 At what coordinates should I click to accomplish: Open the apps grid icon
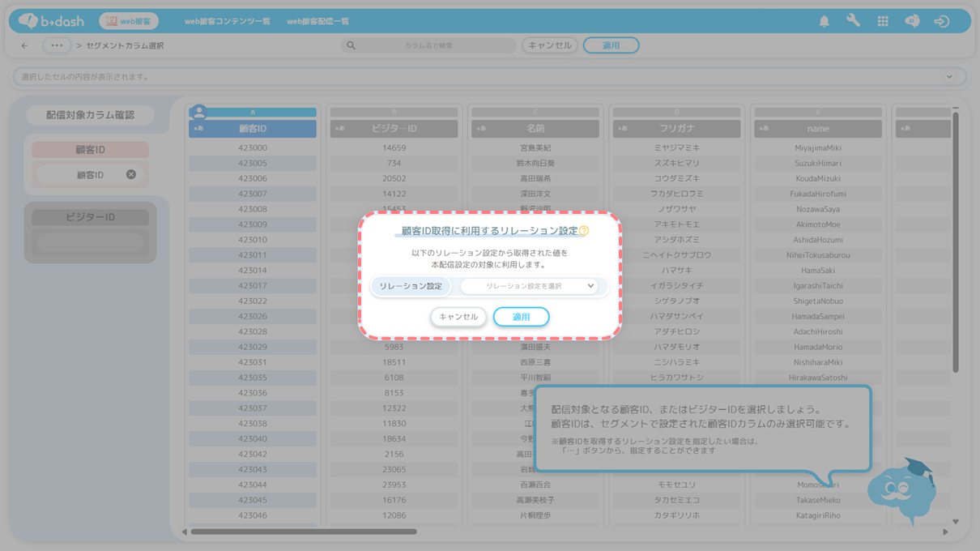click(x=883, y=22)
